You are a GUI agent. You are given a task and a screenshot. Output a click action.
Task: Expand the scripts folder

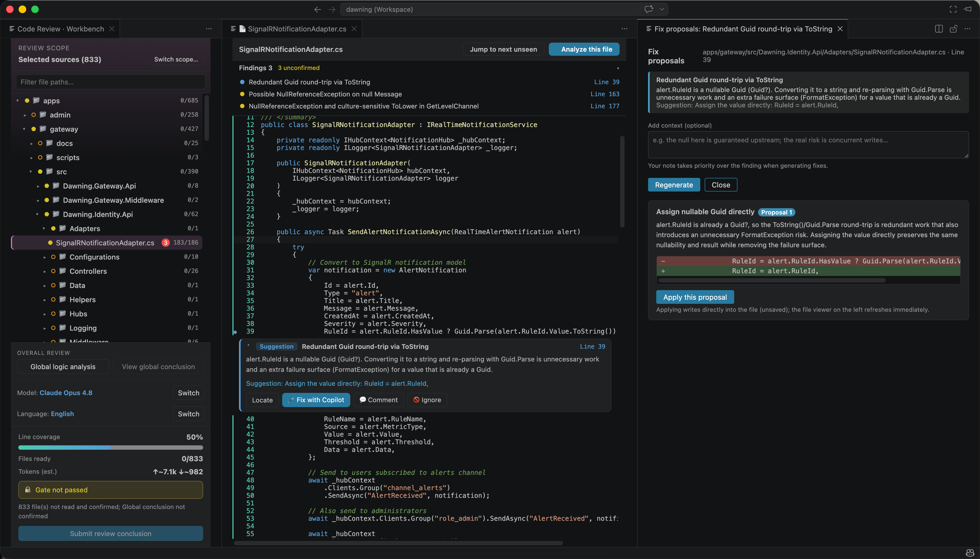[x=31, y=157]
